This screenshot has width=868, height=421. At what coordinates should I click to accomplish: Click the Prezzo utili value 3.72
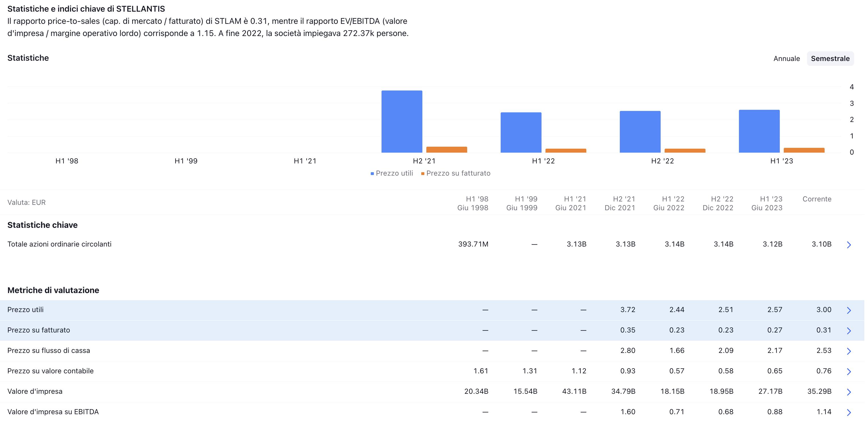[x=628, y=310]
